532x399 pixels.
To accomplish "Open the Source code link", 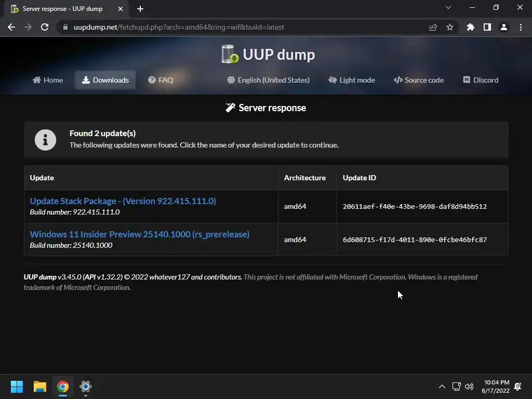I will tap(419, 80).
